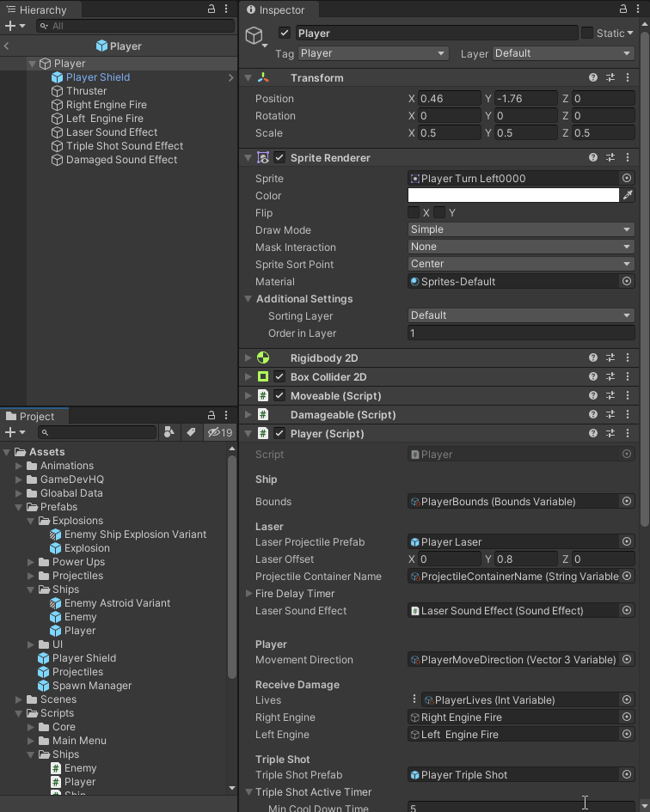Open Transform component context menu
Screen dimensions: 650x812
click(628, 77)
